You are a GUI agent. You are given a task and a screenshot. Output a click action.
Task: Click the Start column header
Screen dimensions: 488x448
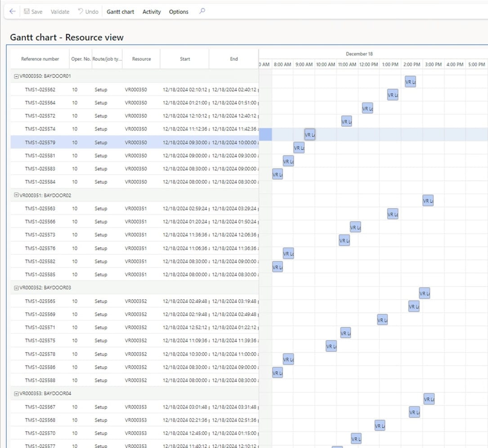(185, 59)
